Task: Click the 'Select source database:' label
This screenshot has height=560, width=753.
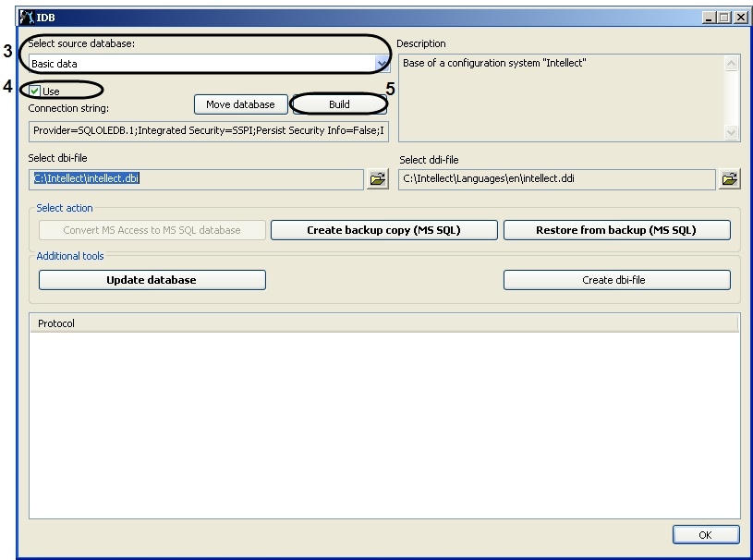Action: [x=81, y=43]
